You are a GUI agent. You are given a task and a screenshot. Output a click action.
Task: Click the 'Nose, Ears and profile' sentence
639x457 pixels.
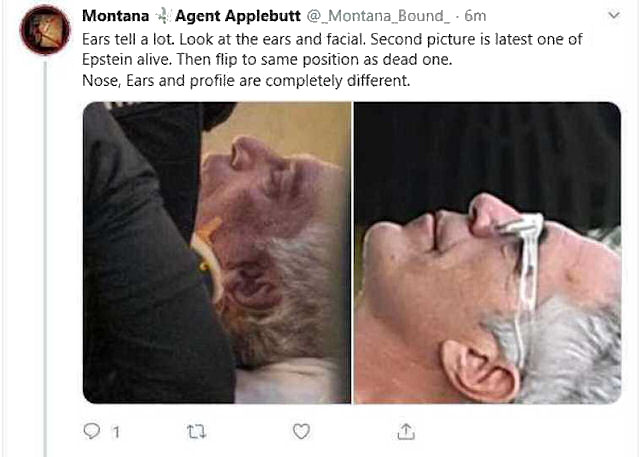tap(246, 80)
